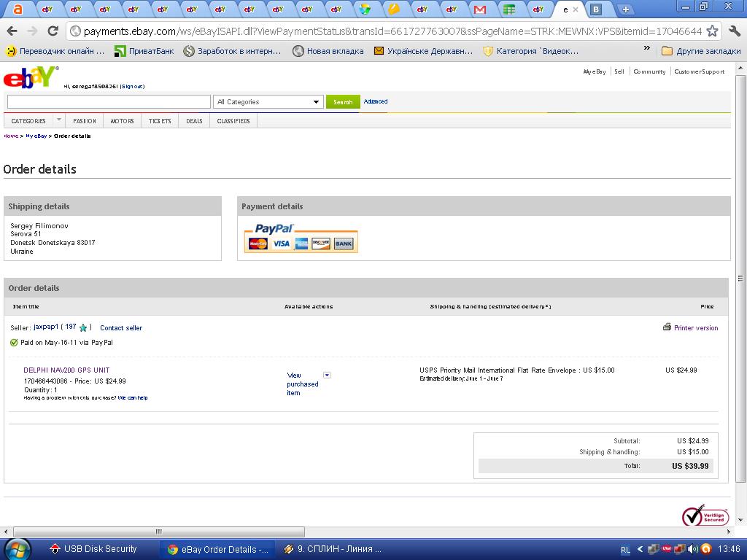Open the All Categories dropdown

(x=268, y=102)
